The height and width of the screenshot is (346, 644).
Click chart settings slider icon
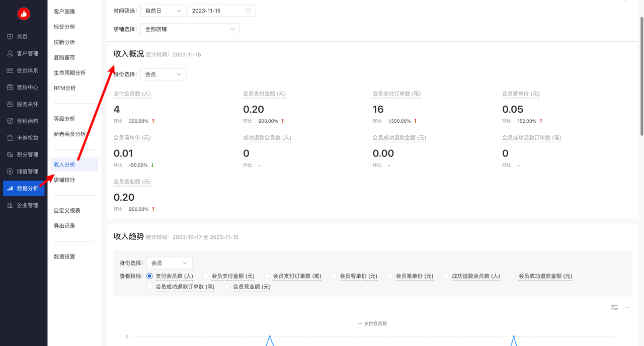click(x=614, y=307)
